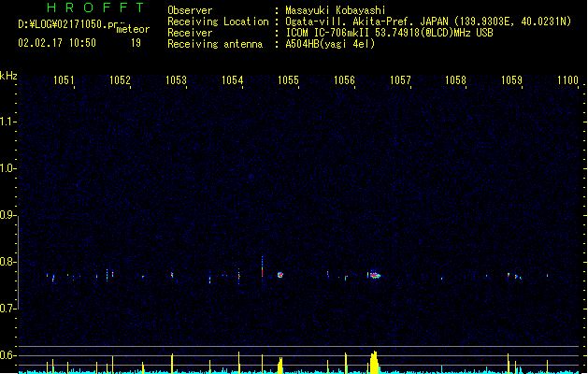This screenshot has height=374, width=588.
Task: Click time axis label 1054
Action: (232, 79)
